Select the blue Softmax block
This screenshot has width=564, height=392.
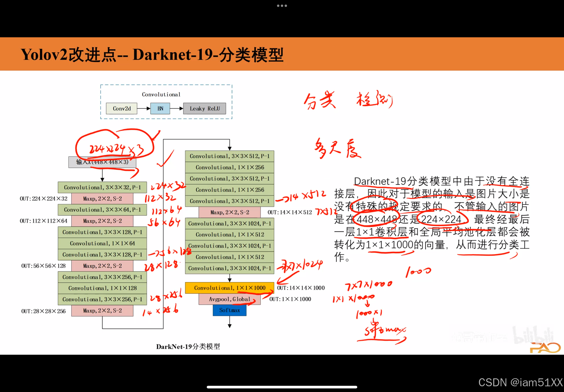(x=229, y=310)
